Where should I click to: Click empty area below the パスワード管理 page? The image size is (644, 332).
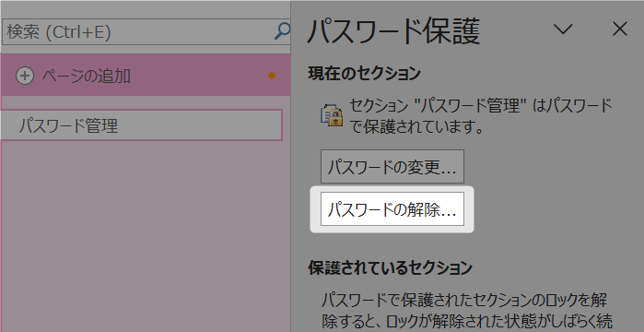144,234
